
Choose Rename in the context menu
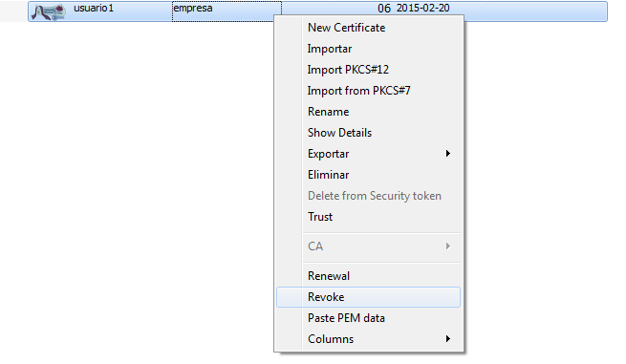[369, 112]
